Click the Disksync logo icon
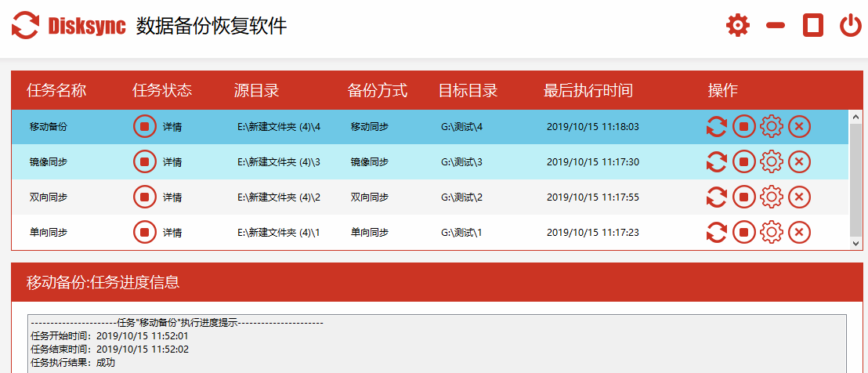The image size is (868, 373). (x=26, y=25)
